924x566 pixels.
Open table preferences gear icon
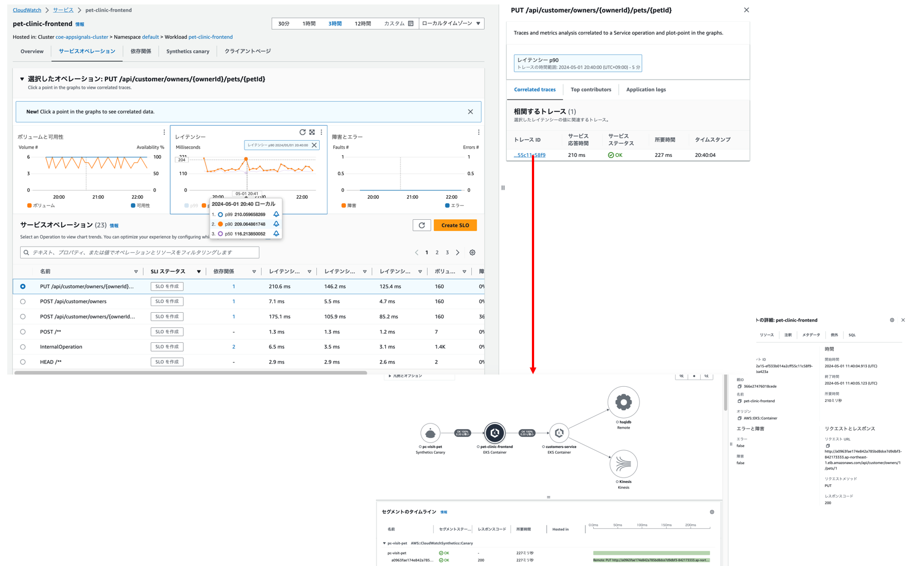tap(472, 253)
